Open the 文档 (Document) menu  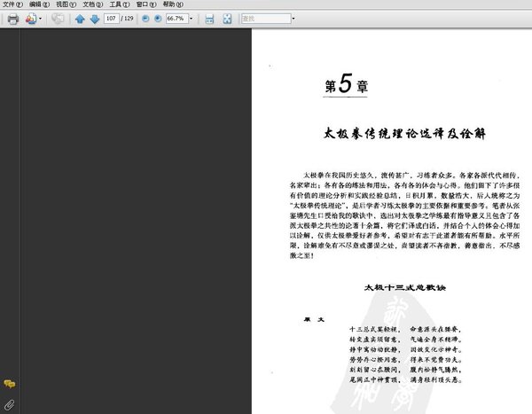point(93,4)
